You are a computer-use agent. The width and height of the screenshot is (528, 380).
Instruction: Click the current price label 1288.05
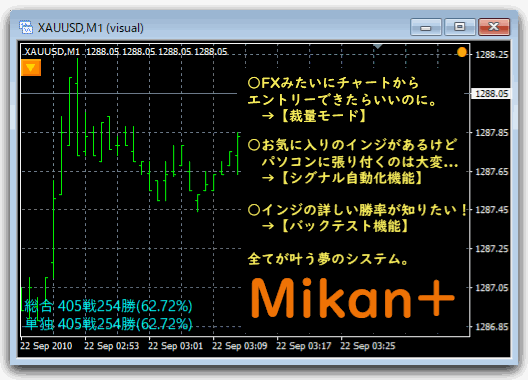[x=491, y=93]
